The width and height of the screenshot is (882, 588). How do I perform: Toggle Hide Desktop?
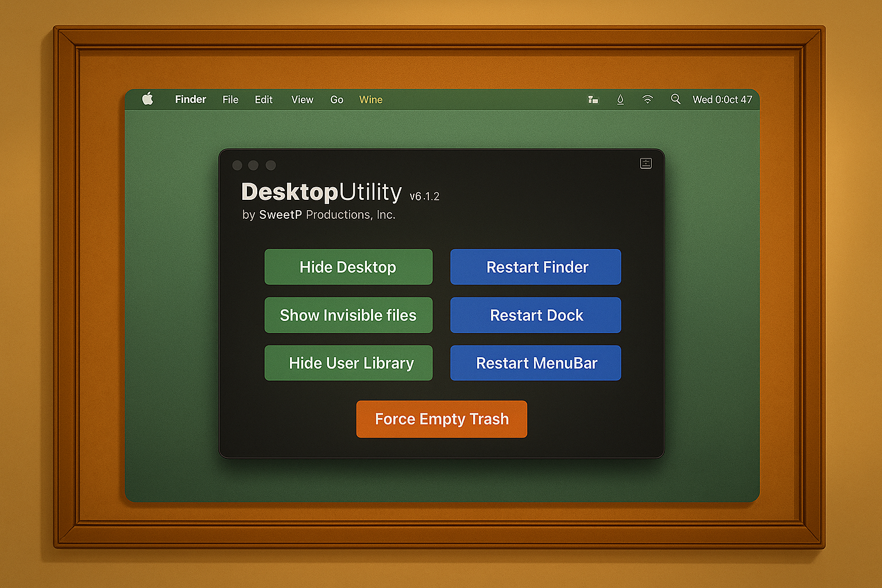348,267
